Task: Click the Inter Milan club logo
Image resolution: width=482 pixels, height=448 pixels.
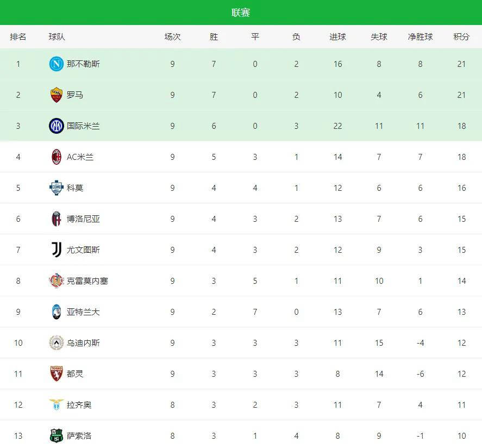Action: [x=57, y=126]
